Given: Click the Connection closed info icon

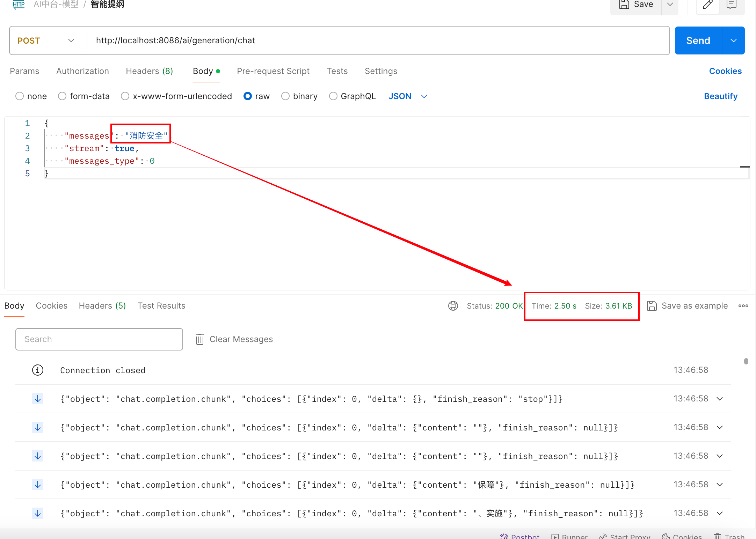Looking at the screenshot, I should (38, 370).
